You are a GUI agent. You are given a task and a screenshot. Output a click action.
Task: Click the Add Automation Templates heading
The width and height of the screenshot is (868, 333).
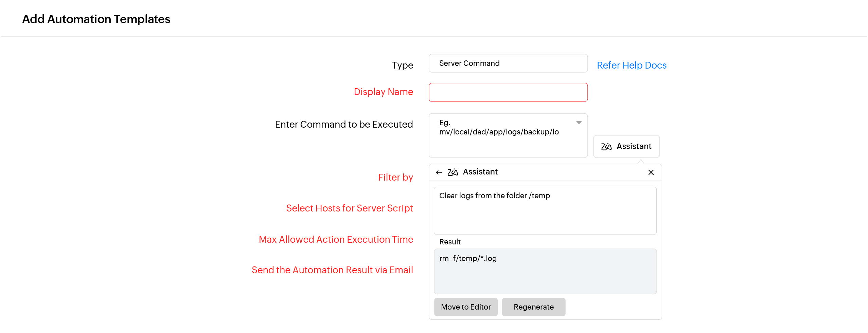(96, 19)
